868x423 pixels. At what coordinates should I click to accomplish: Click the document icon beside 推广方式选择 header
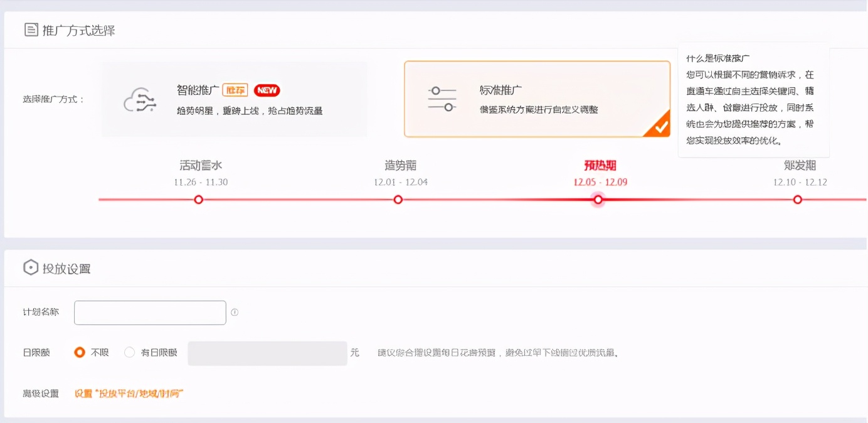[x=31, y=29]
